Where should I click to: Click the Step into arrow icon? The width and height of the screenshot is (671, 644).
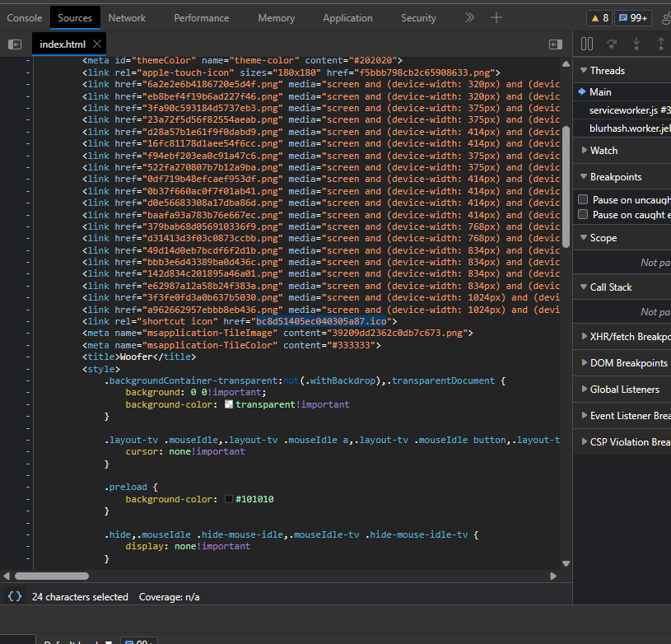[636, 44]
